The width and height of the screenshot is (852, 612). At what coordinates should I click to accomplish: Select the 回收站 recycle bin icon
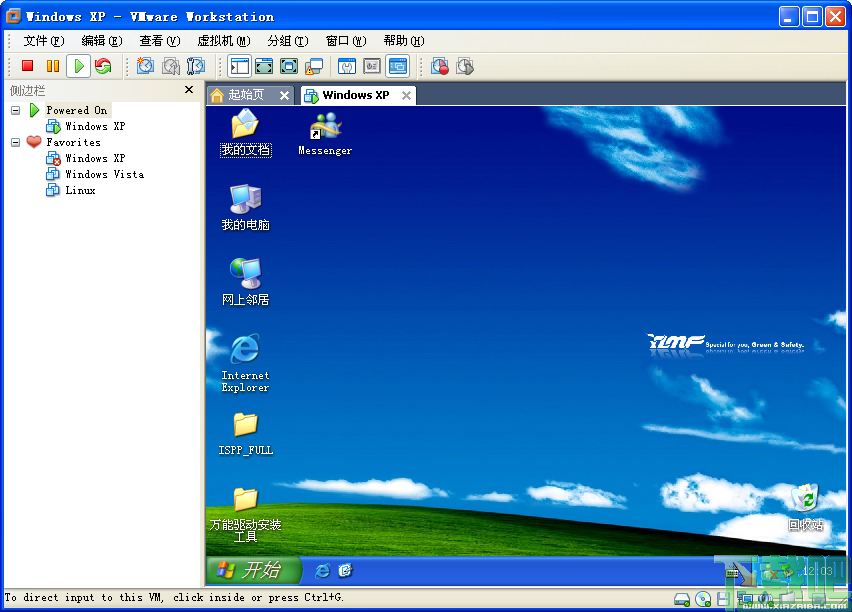(805, 507)
